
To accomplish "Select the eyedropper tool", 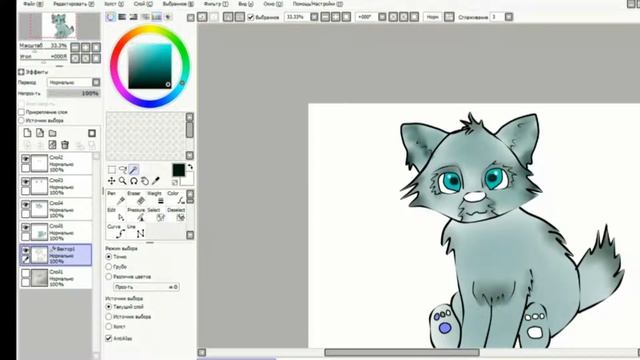I will (x=156, y=181).
